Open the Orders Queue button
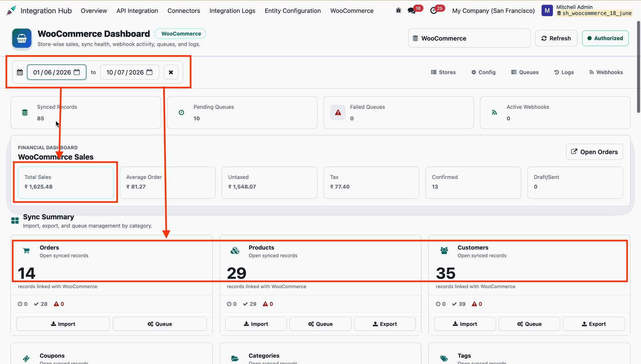 coord(160,324)
